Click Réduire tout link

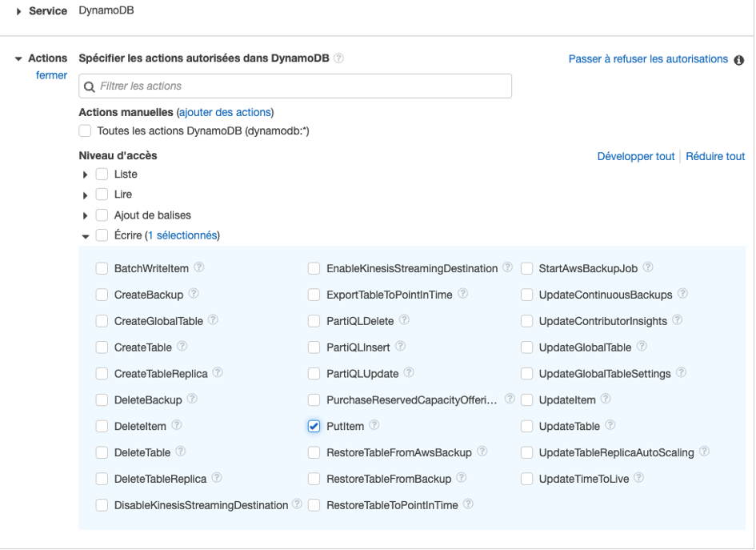click(715, 156)
